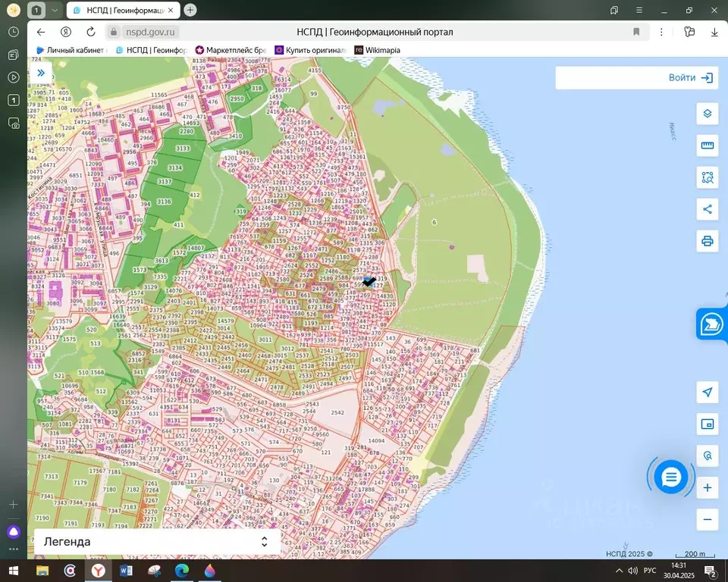Open Microsoft Edge from taskbar
The image size is (728, 582).
[181, 571]
